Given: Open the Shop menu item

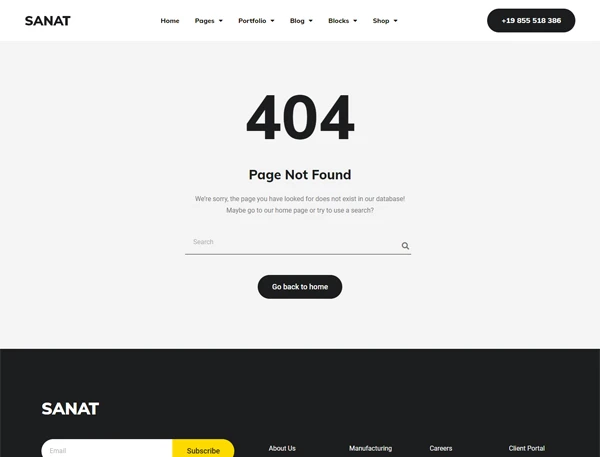Looking at the screenshot, I should (381, 21).
